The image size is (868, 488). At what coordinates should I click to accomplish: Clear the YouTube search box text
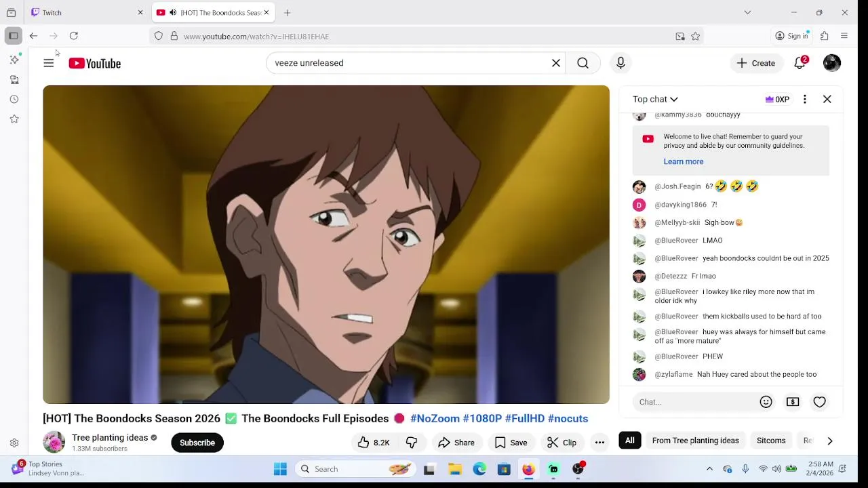(x=556, y=63)
